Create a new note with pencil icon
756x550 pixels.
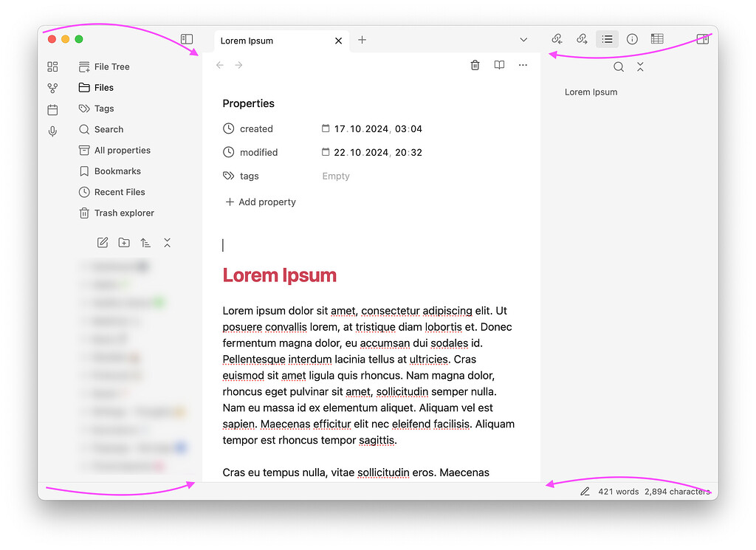coord(102,242)
